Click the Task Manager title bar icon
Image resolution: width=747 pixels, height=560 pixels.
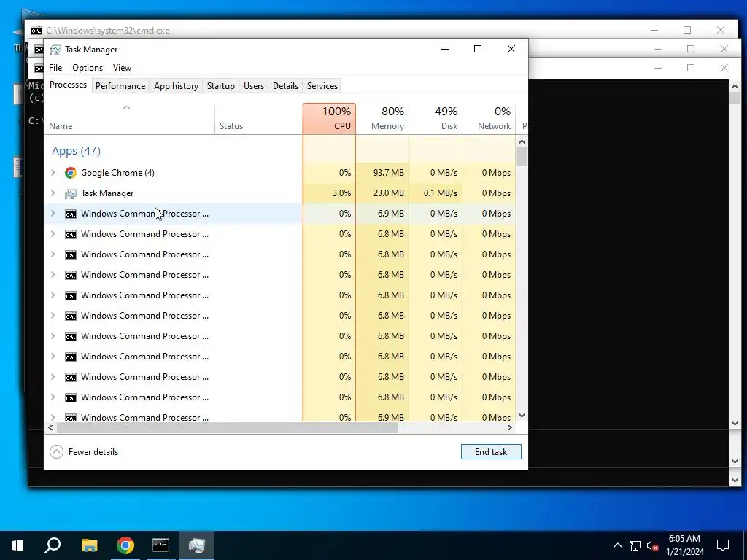(55, 50)
